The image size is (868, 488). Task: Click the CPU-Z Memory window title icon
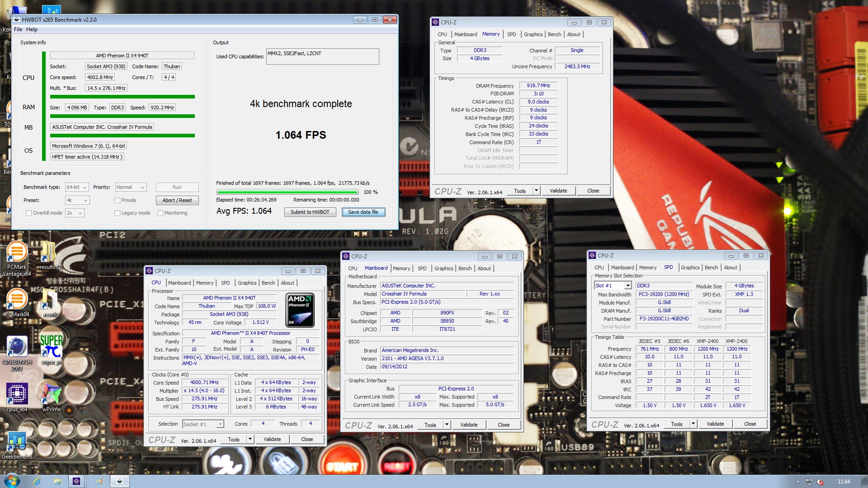(x=435, y=22)
